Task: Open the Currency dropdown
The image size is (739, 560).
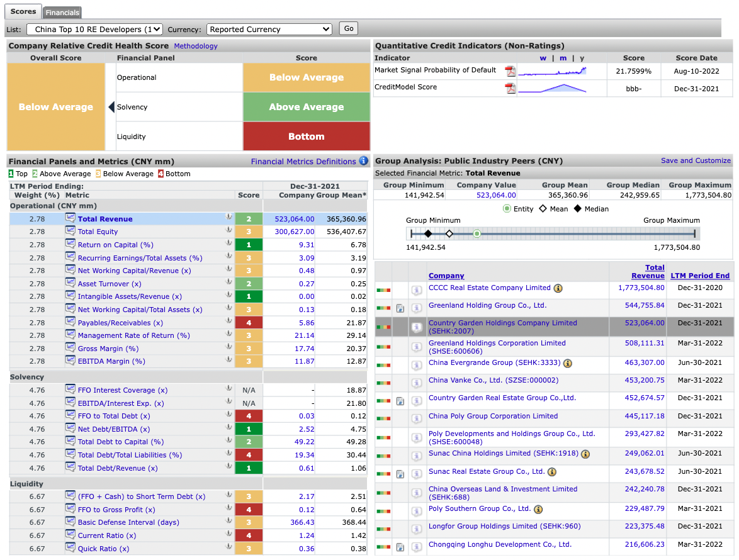Action: click(x=269, y=29)
